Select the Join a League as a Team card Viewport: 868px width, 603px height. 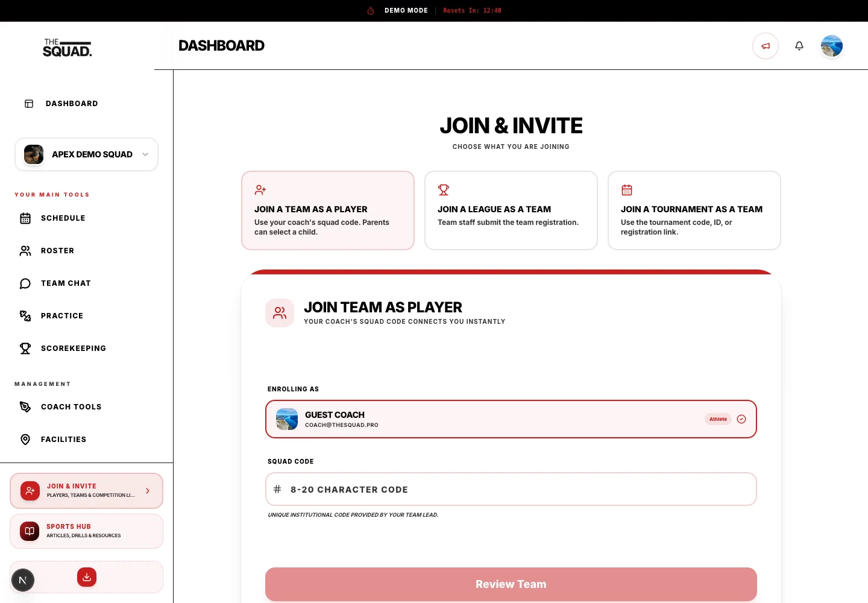pyautogui.click(x=511, y=210)
